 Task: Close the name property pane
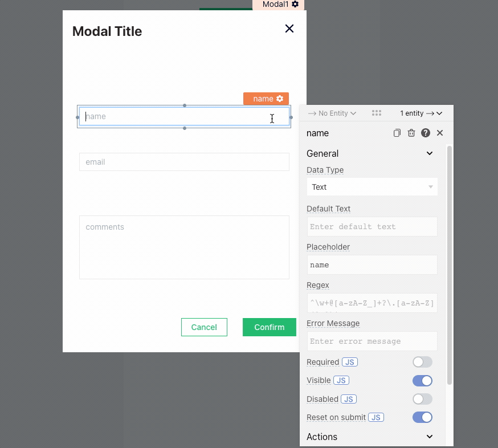click(440, 133)
